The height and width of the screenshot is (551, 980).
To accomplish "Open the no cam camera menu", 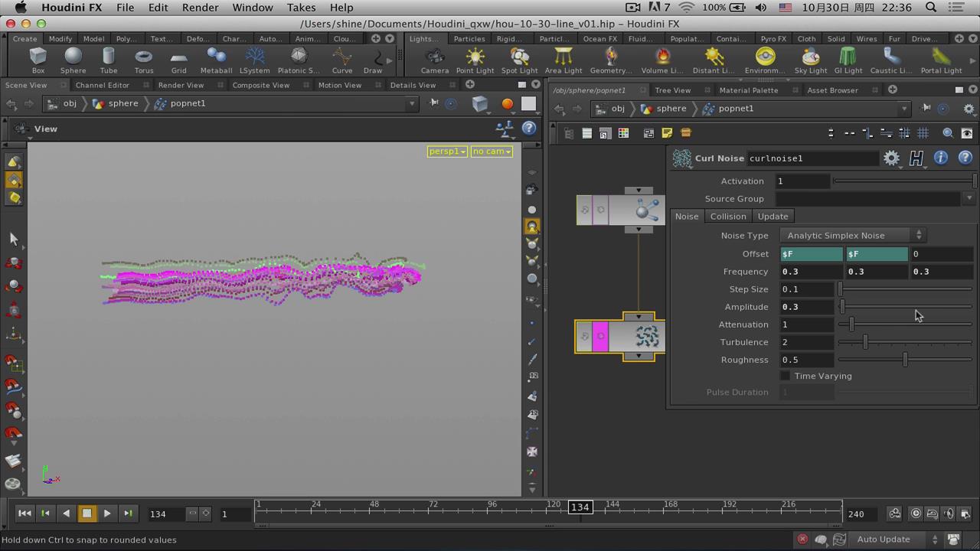I will [492, 152].
